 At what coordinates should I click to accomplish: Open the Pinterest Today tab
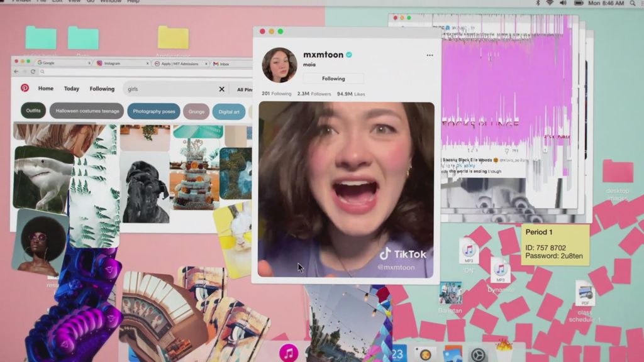(x=72, y=89)
